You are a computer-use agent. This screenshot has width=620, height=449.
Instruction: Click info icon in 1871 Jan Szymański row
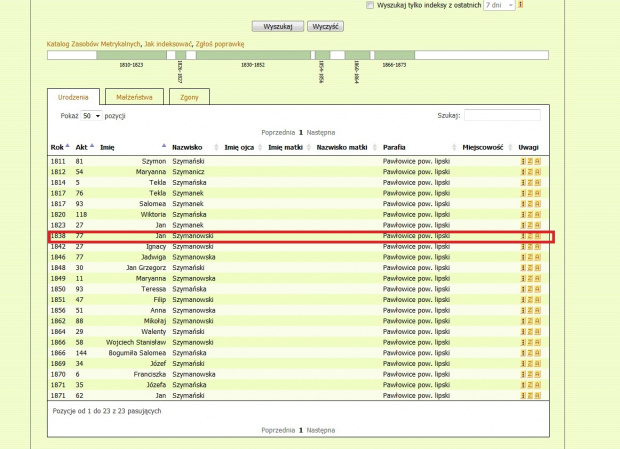[x=522, y=396]
